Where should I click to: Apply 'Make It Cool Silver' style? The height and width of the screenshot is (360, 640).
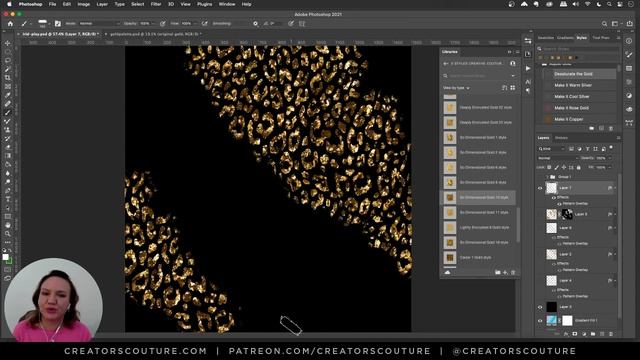[x=572, y=97]
